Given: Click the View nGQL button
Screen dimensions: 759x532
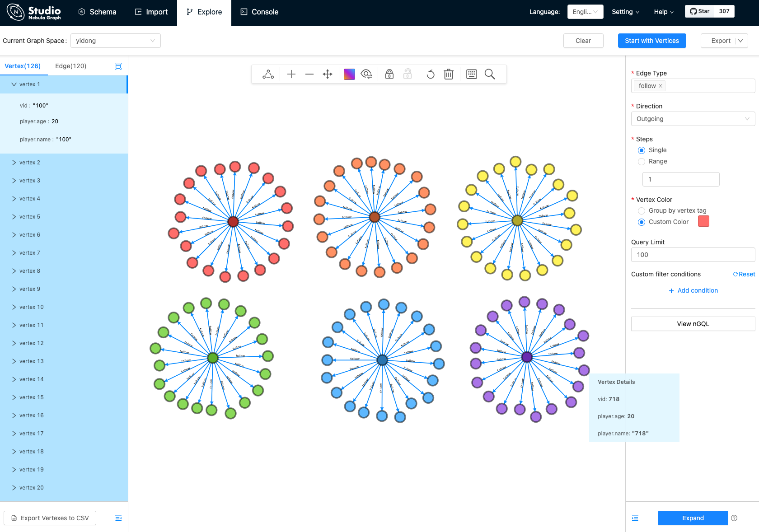Looking at the screenshot, I should point(693,324).
